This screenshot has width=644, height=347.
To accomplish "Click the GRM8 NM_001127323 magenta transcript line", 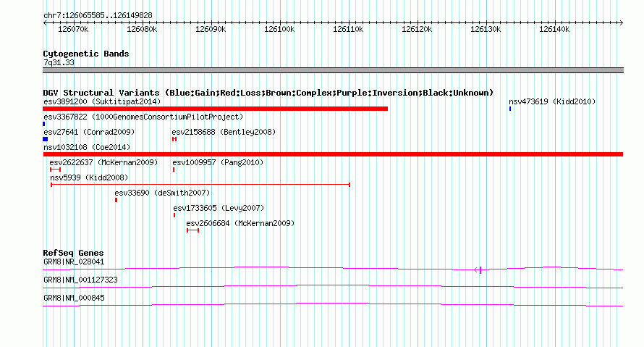I will [x=333, y=287].
